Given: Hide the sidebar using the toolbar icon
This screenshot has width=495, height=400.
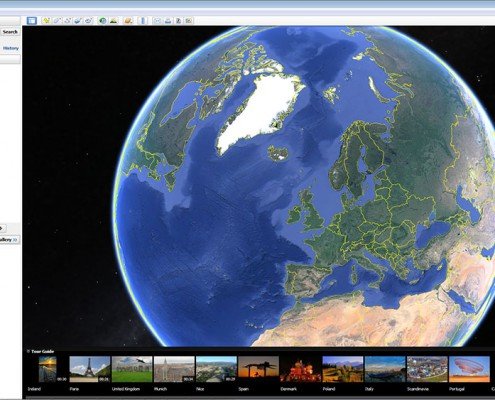Looking at the screenshot, I should [32, 21].
